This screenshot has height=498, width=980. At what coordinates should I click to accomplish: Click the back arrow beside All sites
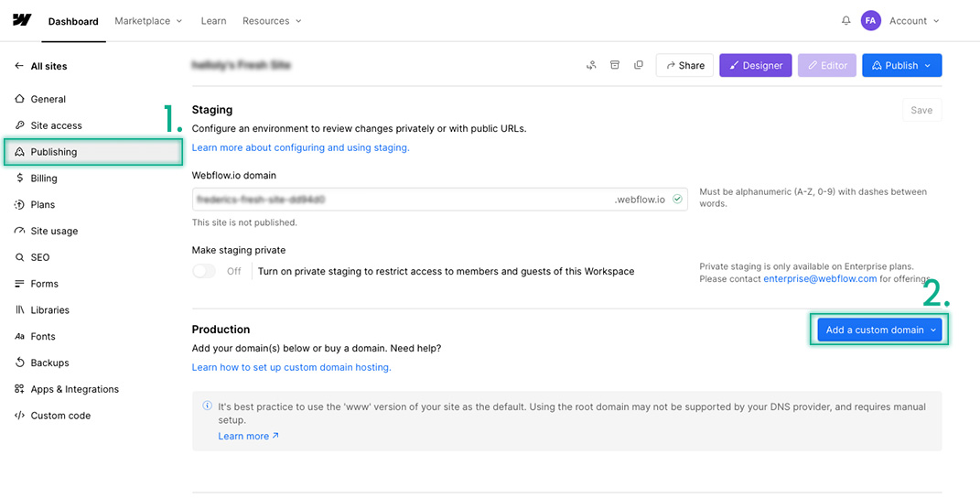click(18, 66)
